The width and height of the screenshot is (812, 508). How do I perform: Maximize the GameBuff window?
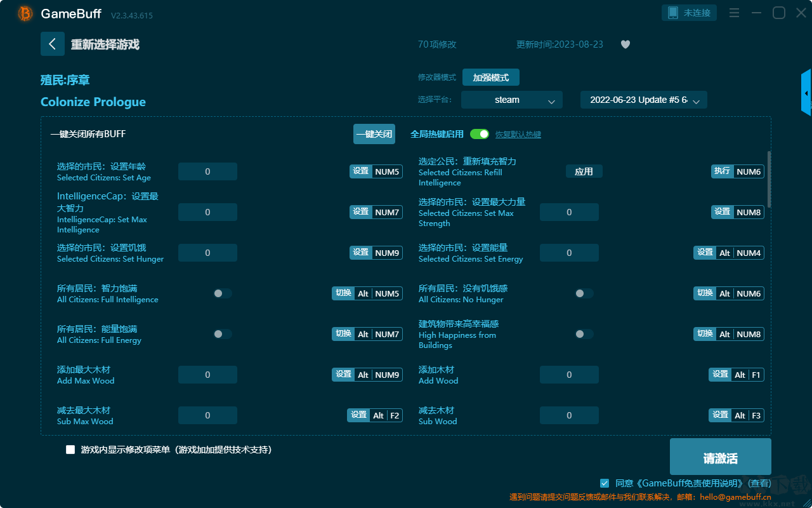click(779, 13)
